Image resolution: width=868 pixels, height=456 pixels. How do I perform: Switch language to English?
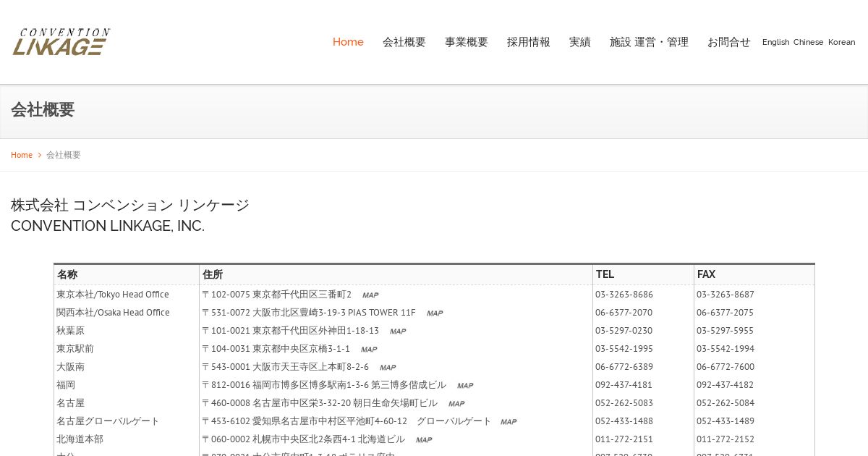(x=776, y=42)
